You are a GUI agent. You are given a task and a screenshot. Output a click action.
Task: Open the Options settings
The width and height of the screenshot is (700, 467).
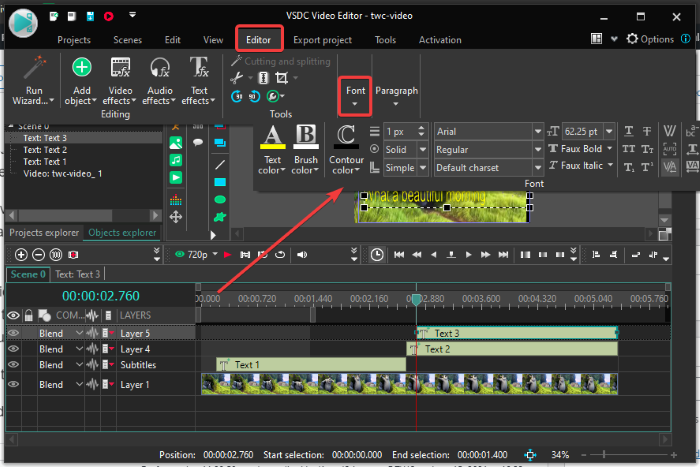[x=650, y=39]
